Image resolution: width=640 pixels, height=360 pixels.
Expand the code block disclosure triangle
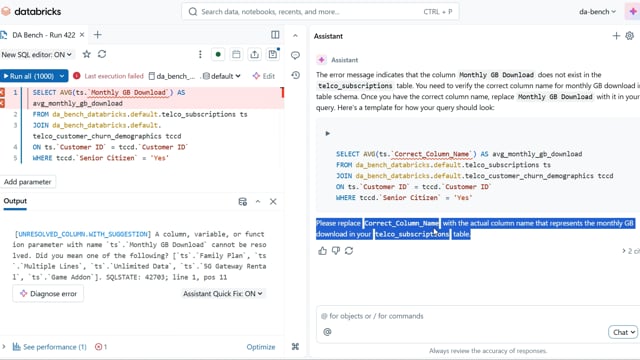pyautogui.click(x=327, y=133)
